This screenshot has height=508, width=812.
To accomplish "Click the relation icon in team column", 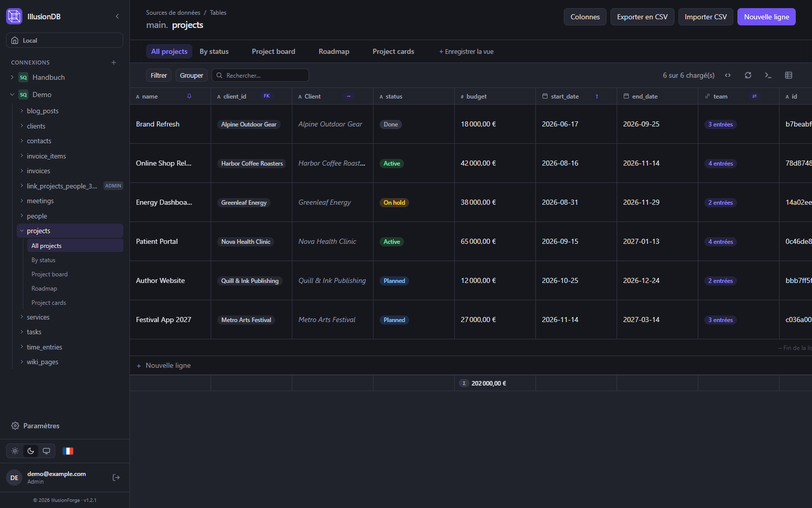I will click(755, 96).
